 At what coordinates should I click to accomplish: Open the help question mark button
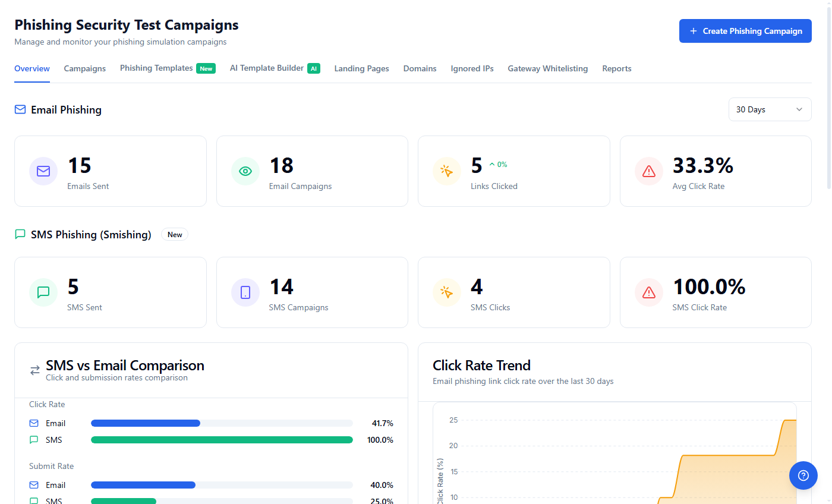(803, 475)
